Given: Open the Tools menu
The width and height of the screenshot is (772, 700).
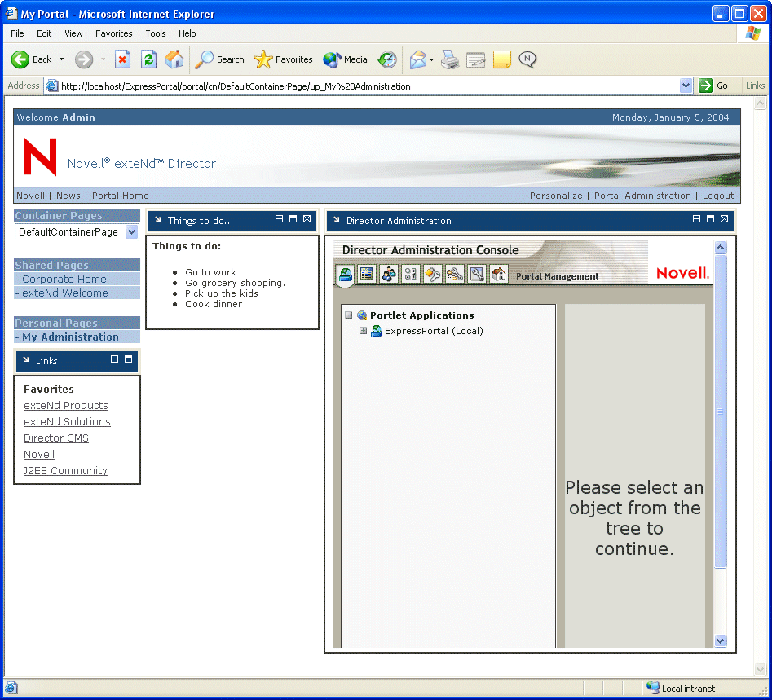Looking at the screenshot, I should [x=155, y=33].
